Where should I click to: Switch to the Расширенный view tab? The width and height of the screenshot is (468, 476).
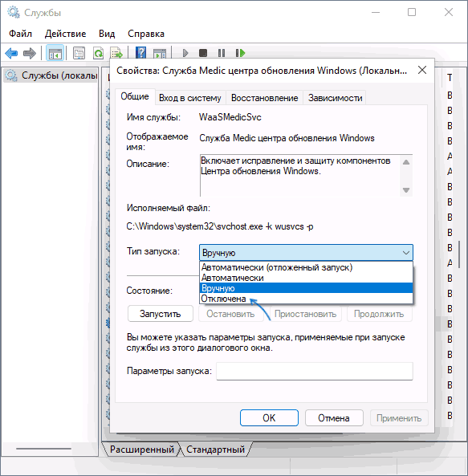[x=142, y=450]
